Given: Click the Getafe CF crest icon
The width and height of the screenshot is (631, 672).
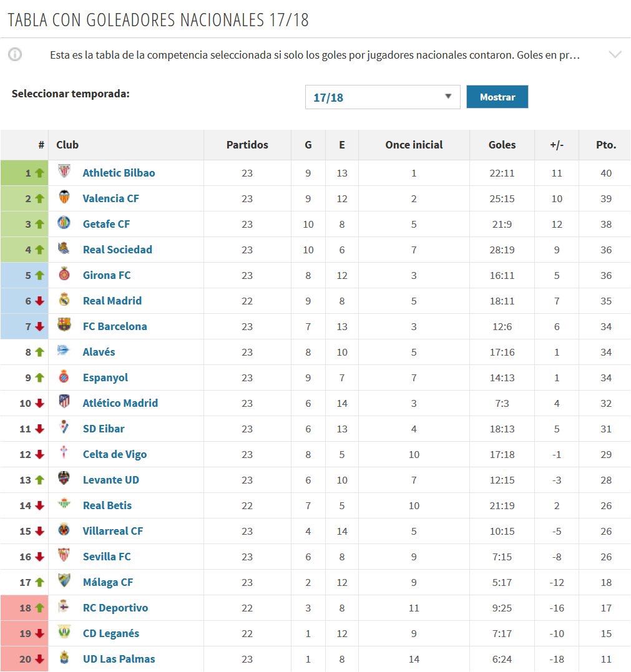Looking at the screenshot, I should click(x=64, y=223).
